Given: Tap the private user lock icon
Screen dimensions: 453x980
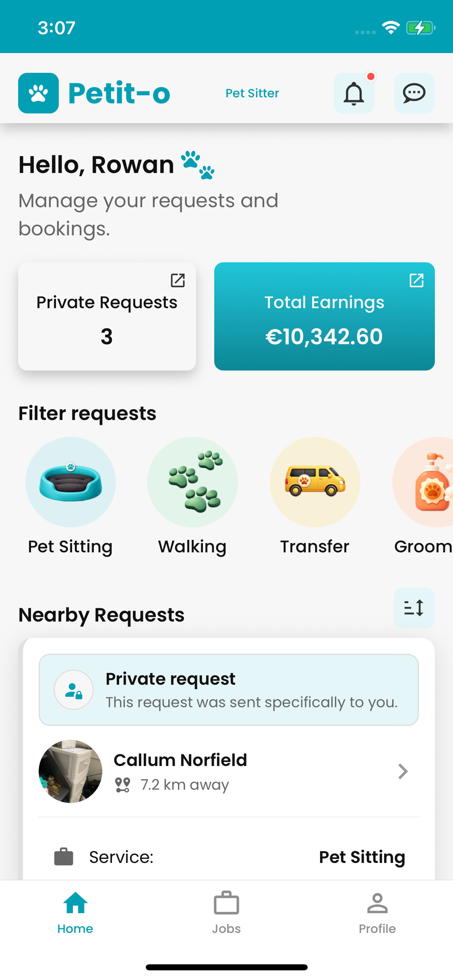Looking at the screenshot, I should (73, 690).
